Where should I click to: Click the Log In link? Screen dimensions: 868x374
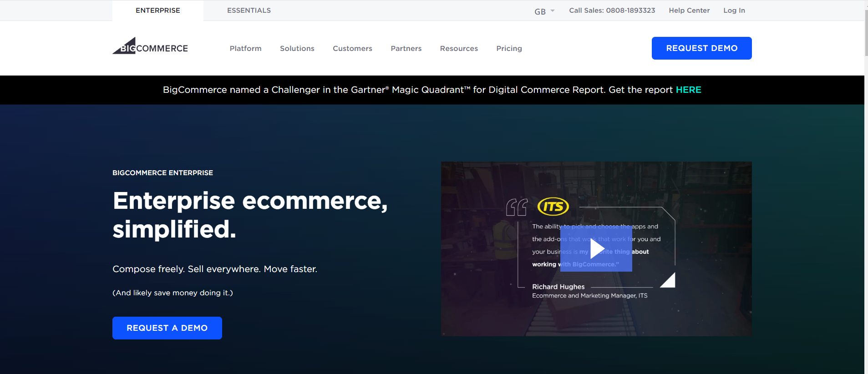pyautogui.click(x=734, y=10)
